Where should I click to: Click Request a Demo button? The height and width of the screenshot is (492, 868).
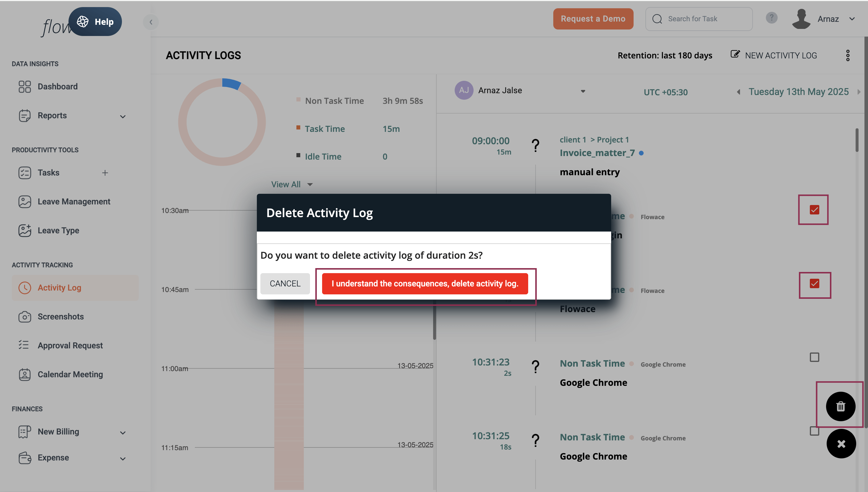pyautogui.click(x=593, y=19)
